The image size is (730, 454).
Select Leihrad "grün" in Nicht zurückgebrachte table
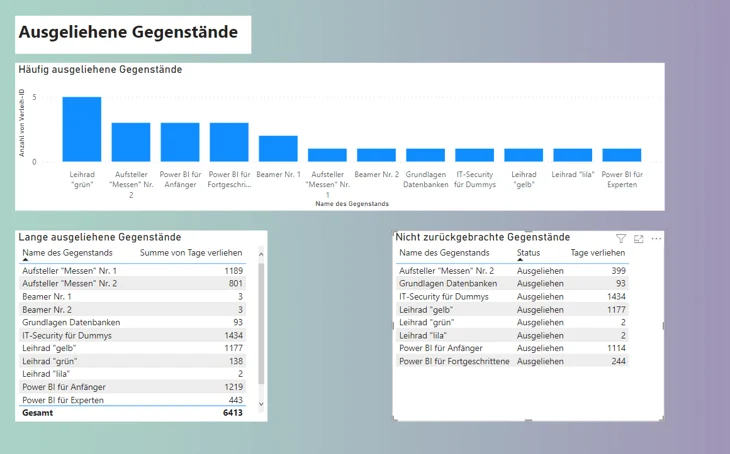426,322
